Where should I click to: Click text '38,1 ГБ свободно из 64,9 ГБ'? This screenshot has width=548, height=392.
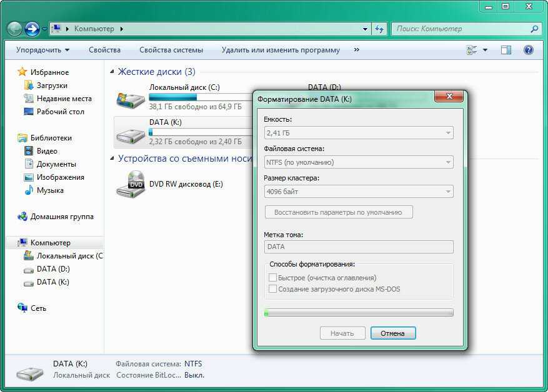196,107
